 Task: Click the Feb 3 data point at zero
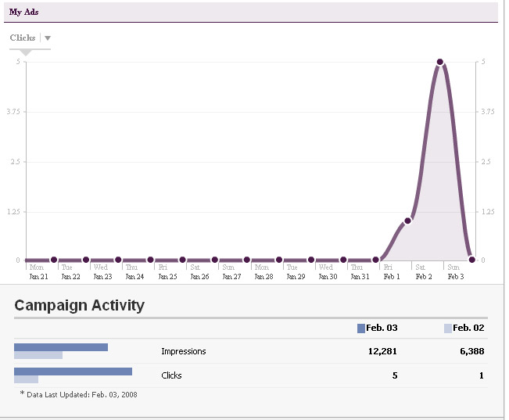pos(471,260)
